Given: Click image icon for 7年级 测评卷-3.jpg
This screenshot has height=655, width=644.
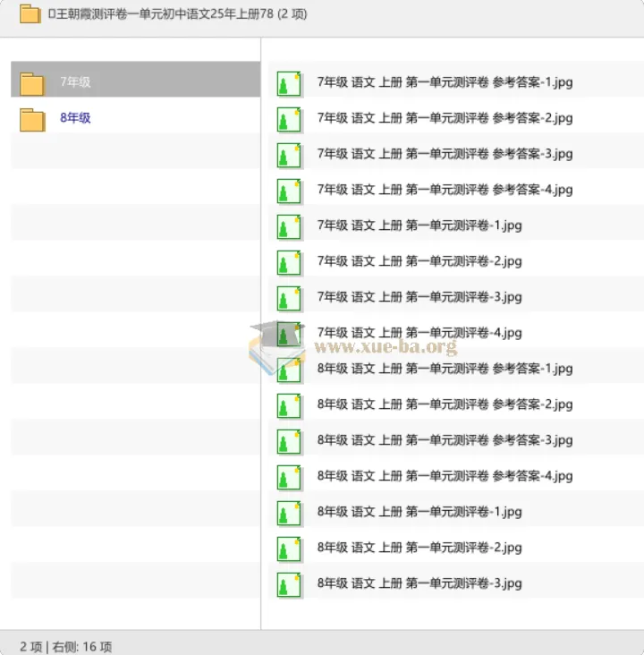Looking at the screenshot, I should click(289, 299).
